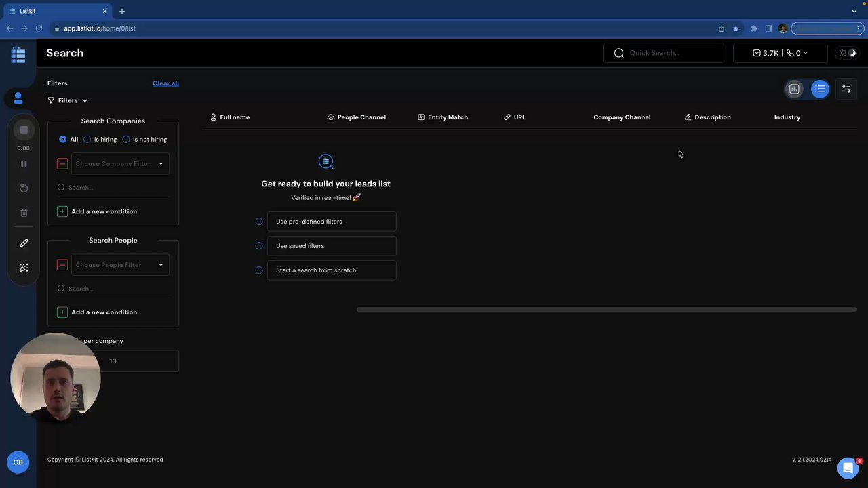
Task: Focus the Search Companies search box
Action: [x=113, y=188]
